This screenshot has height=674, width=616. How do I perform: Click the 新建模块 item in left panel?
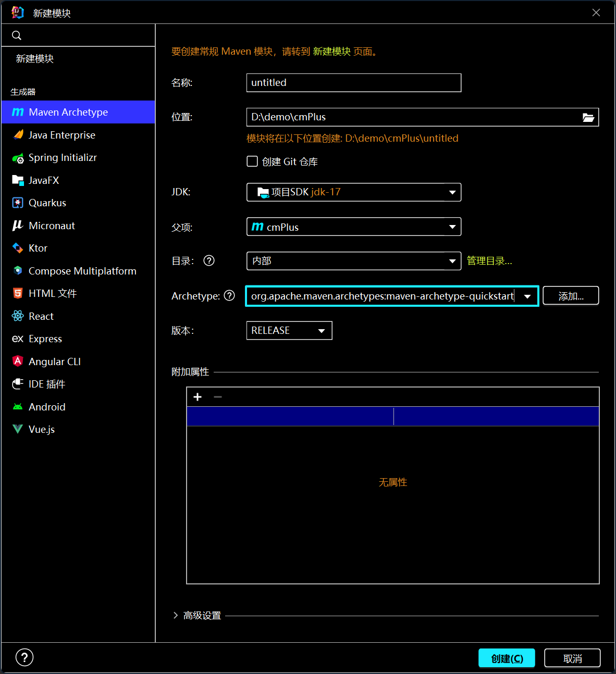point(35,59)
